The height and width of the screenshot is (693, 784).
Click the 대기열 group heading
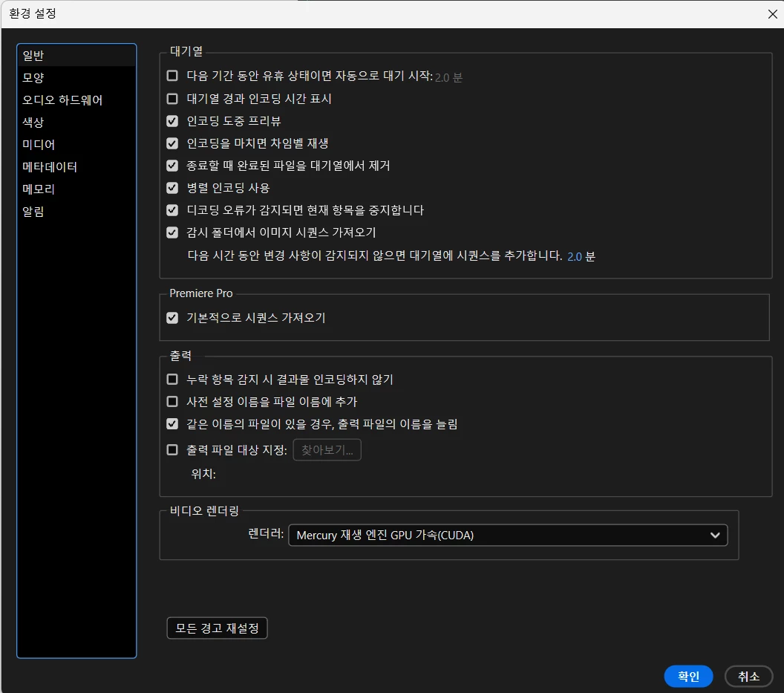pyautogui.click(x=186, y=51)
